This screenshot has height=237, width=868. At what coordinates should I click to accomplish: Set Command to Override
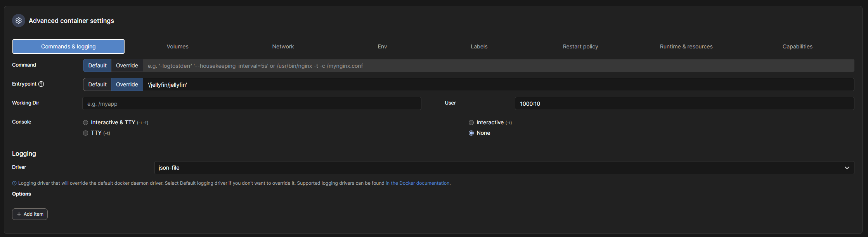click(127, 65)
